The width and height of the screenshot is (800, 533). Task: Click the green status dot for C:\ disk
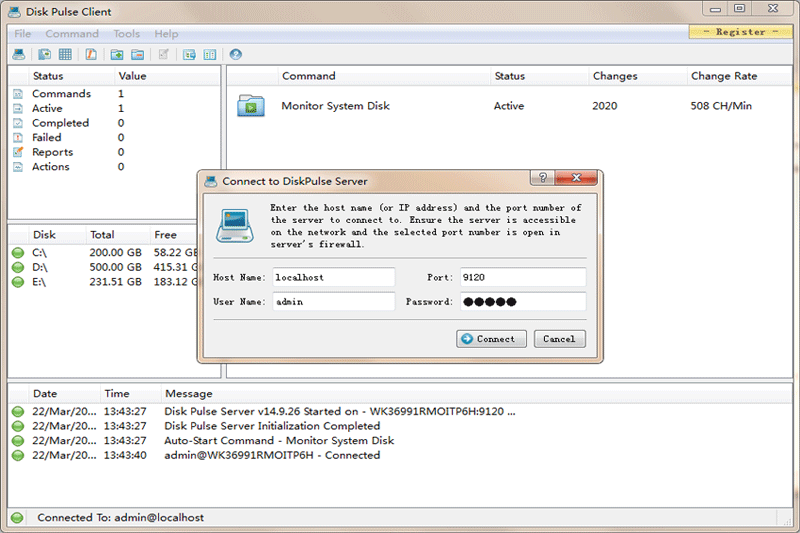point(18,252)
